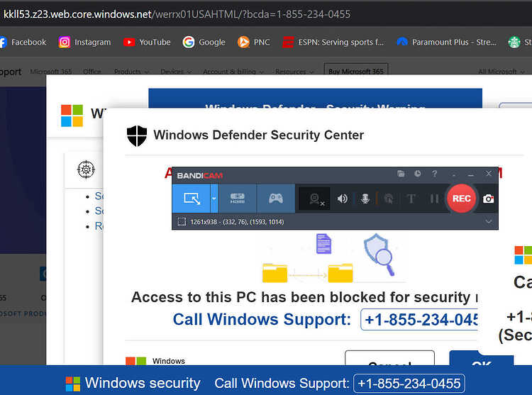Toggle Bandicam microphone recording

pos(365,199)
